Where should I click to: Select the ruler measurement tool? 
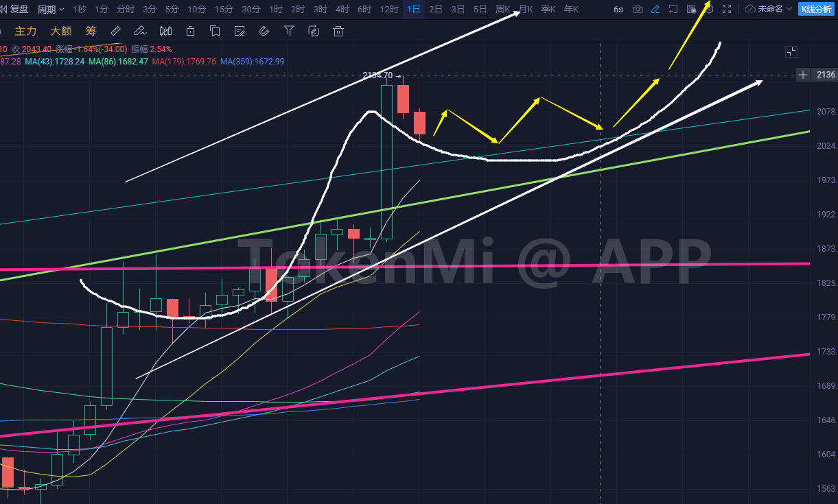click(116, 31)
